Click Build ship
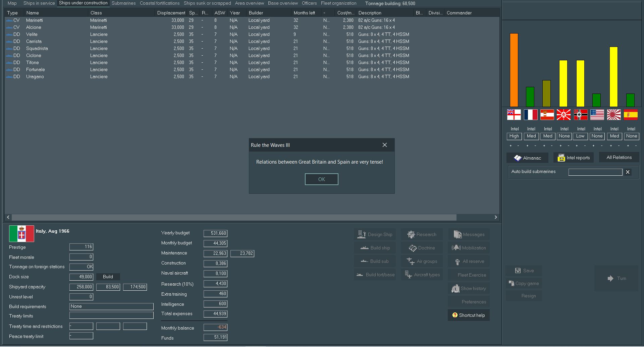This screenshot has width=644, height=347. 375,248
